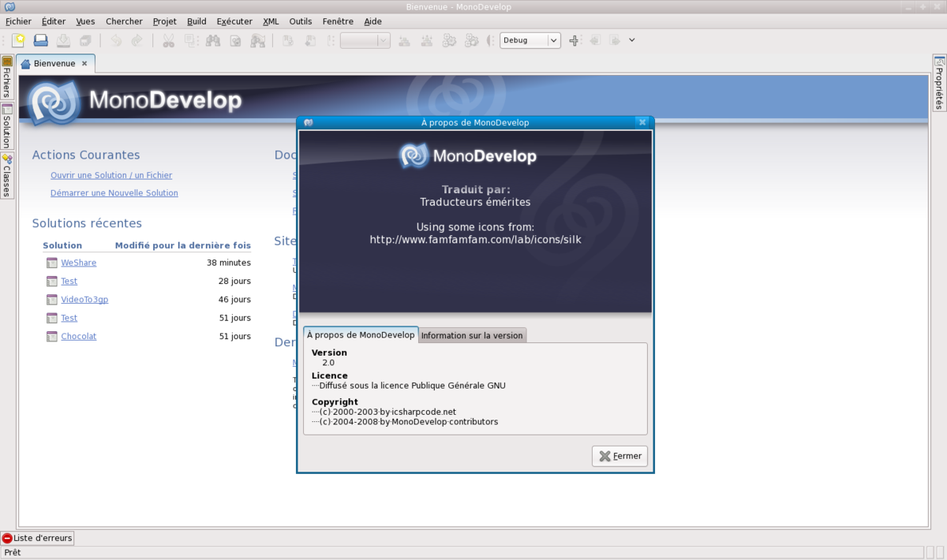The image size is (947, 560).
Task: Click the Find in Files toolbar icon
Action: point(258,40)
